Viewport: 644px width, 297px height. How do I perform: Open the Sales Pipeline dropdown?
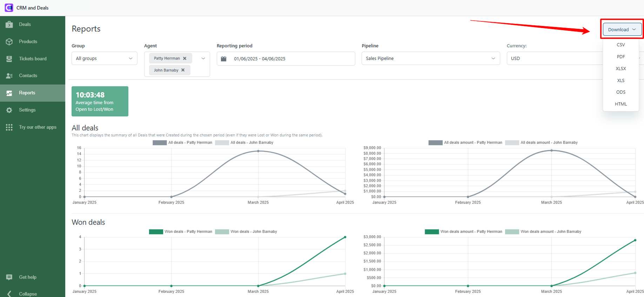coord(430,59)
